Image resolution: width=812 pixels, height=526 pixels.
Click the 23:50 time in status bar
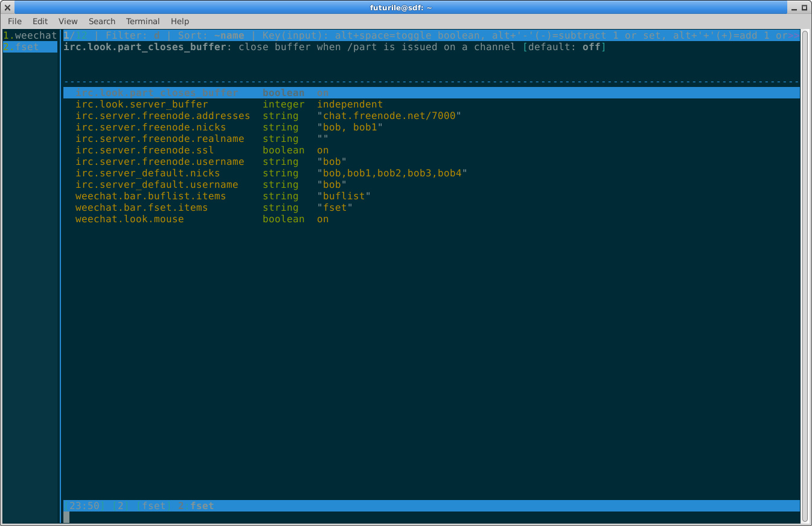[85, 506]
